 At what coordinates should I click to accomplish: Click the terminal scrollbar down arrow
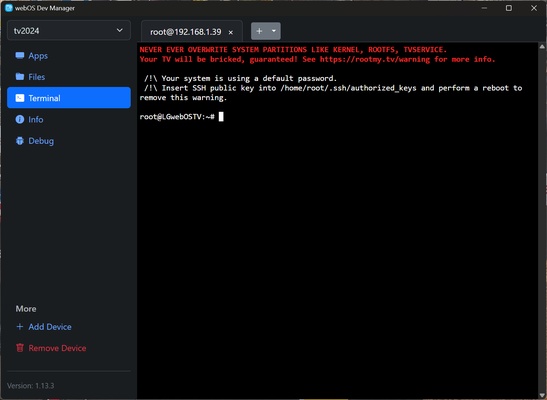[x=542, y=395]
